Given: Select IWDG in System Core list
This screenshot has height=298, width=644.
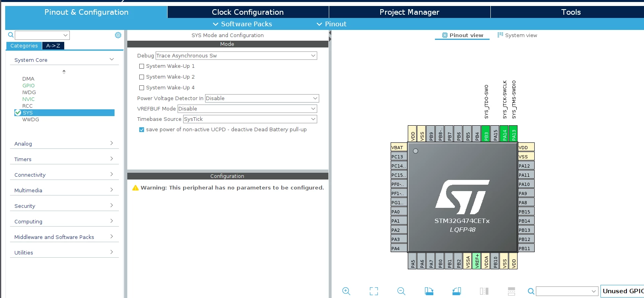Looking at the screenshot, I should (29, 92).
